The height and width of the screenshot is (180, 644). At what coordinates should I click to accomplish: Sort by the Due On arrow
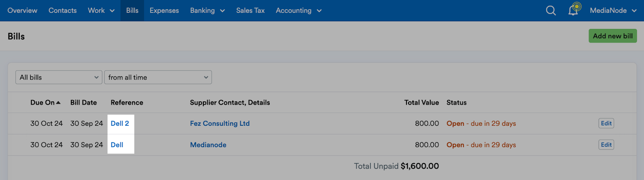pyautogui.click(x=58, y=102)
